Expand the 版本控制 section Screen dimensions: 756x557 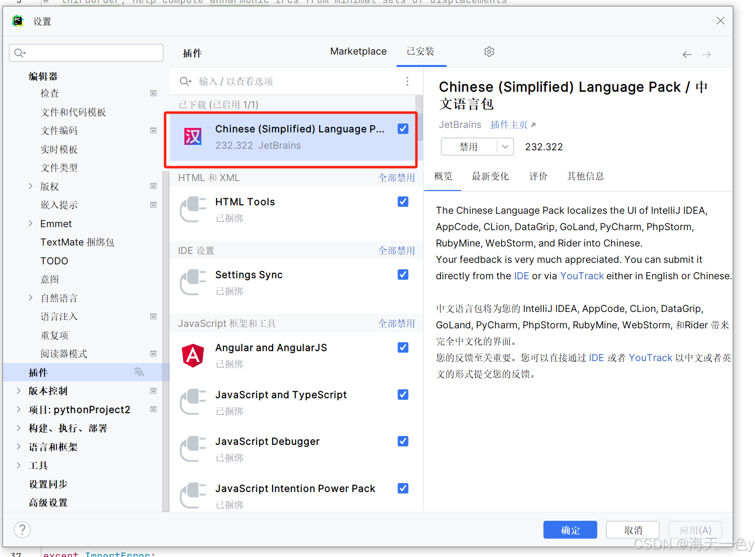tap(18, 391)
